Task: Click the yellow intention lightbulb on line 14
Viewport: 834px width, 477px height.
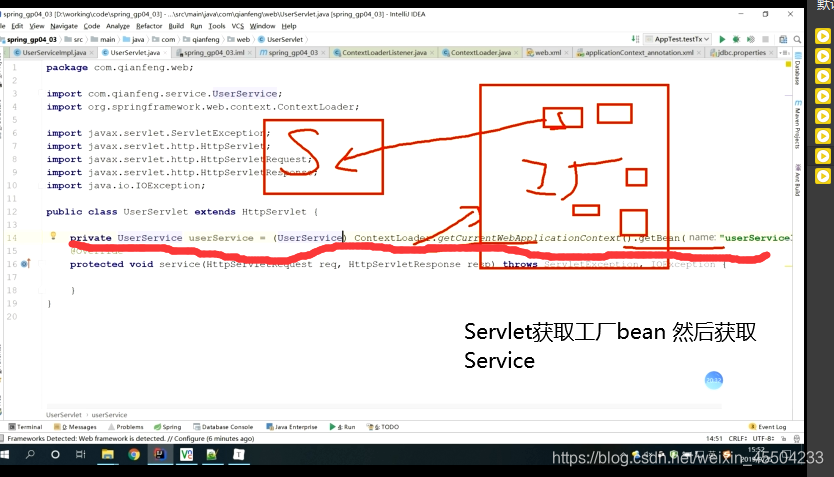Action: [53, 236]
